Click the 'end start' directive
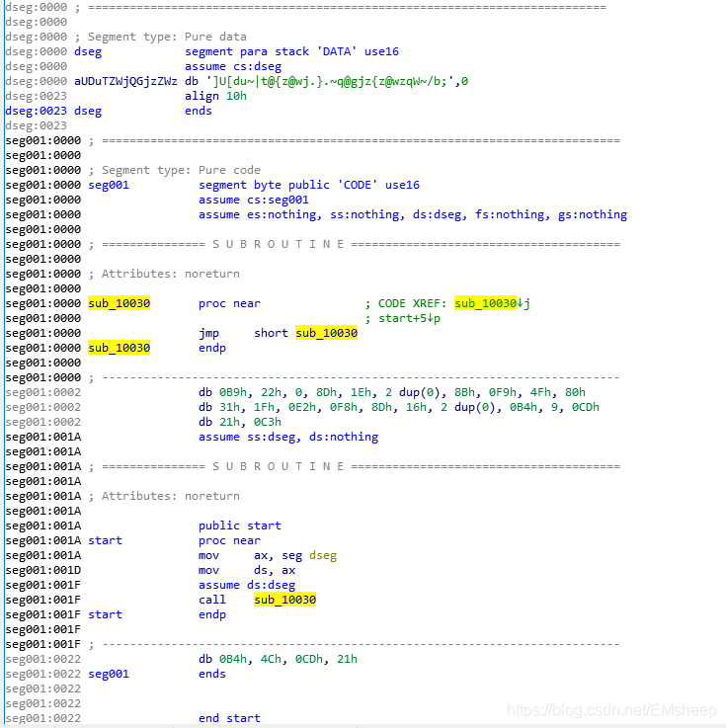The image size is (726, 728). click(230, 718)
